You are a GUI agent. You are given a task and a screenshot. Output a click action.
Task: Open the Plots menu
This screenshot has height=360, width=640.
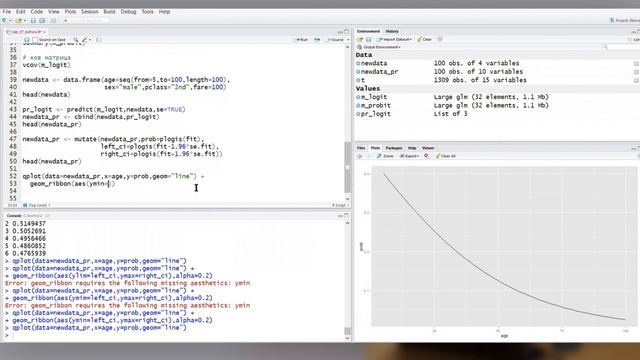[70, 12]
